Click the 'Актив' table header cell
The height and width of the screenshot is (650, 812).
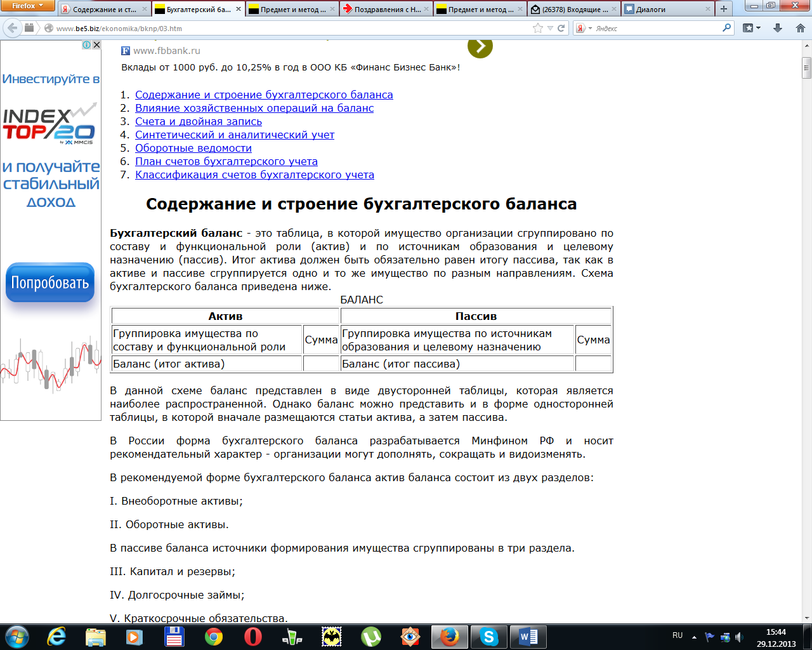(x=225, y=316)
